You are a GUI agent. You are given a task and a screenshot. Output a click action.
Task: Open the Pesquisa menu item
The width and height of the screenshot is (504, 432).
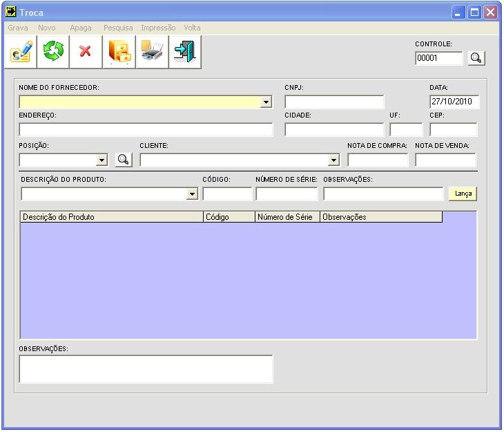118,28
